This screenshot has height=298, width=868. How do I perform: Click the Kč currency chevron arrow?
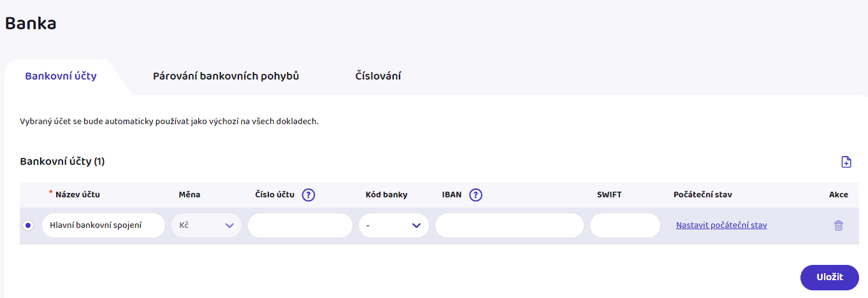[229, 225]
